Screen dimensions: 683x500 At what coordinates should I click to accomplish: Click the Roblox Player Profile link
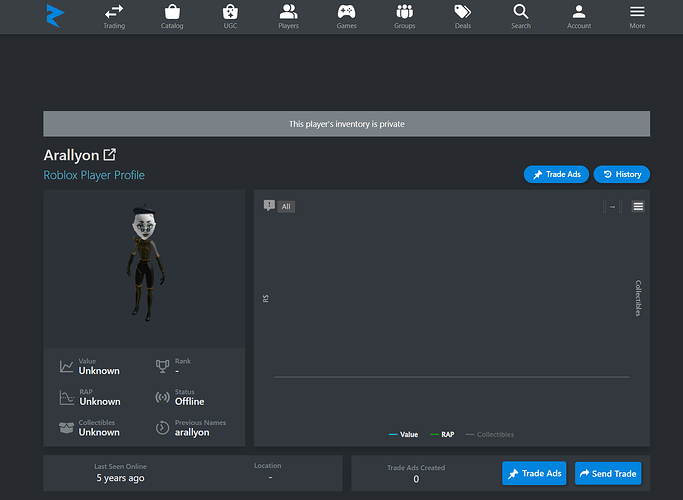pos(94,175)
